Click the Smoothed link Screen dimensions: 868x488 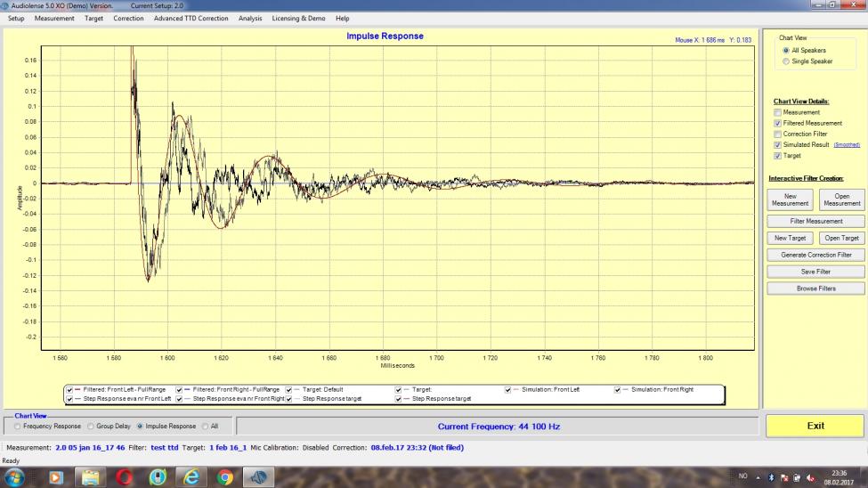pos(847,145)
